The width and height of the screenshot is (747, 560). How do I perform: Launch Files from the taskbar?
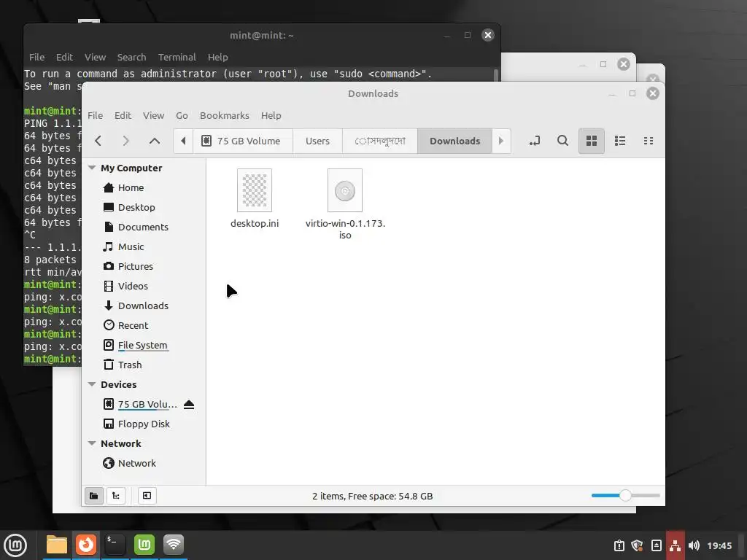(x=57, y=545)
